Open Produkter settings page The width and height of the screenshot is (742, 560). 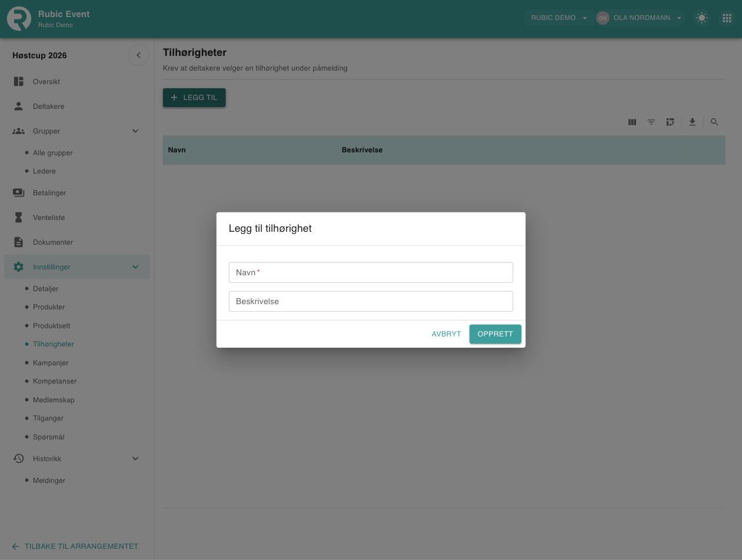click(49, 306)
